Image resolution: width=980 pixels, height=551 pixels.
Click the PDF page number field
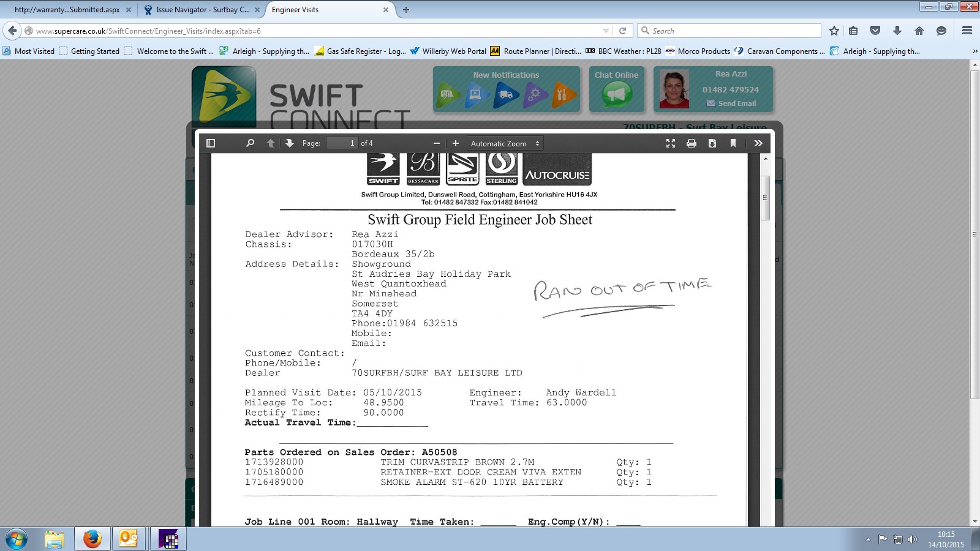(342, 143)
